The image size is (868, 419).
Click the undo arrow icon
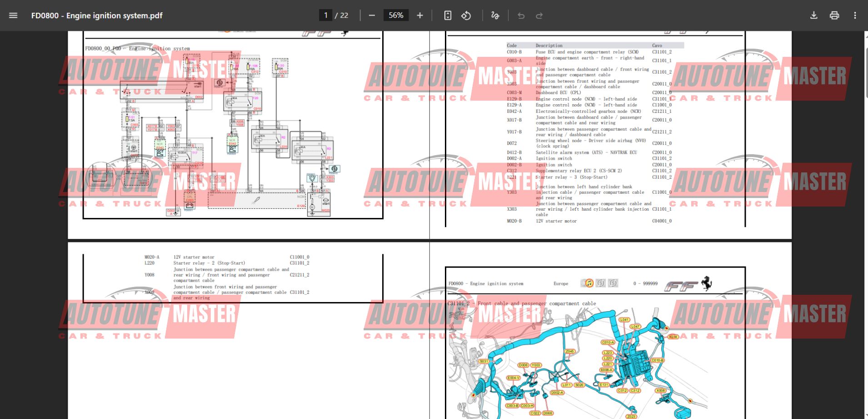pos(521,15)
